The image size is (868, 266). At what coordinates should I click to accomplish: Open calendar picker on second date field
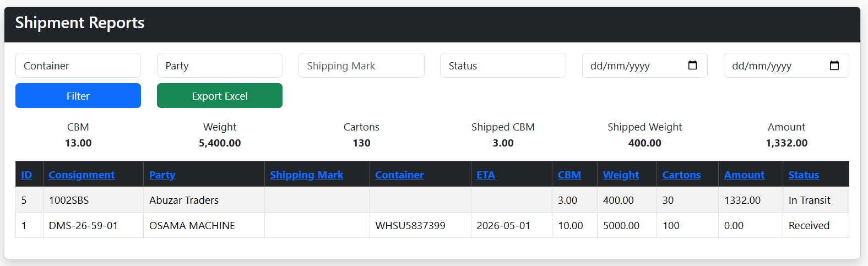pyautogui.click(x=834, y=66)
